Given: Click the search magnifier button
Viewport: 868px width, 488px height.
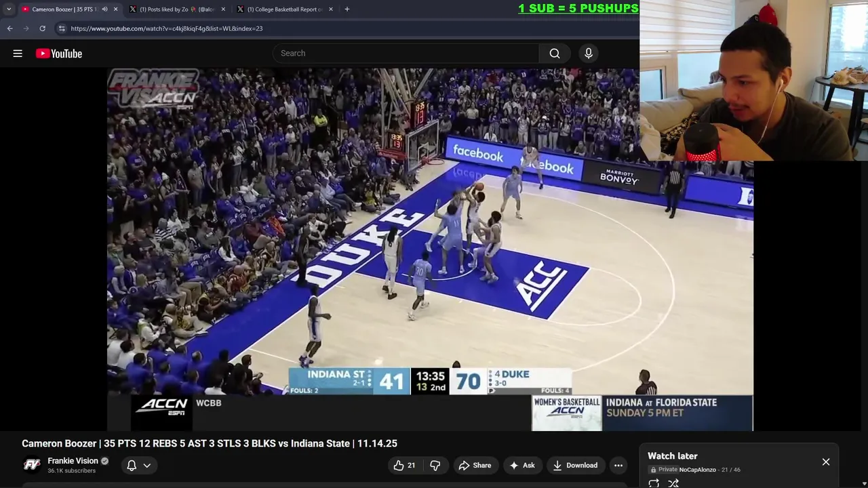Looking at the screenshot, I should tap(555, 54).
